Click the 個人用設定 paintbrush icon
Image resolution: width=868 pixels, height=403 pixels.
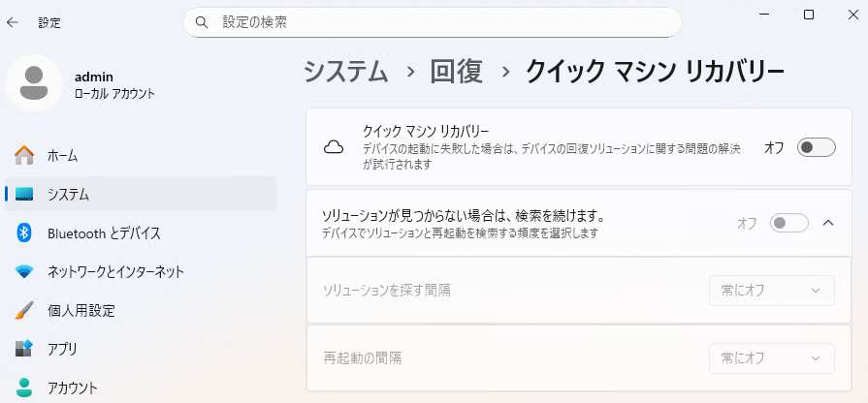click(24, 310)
